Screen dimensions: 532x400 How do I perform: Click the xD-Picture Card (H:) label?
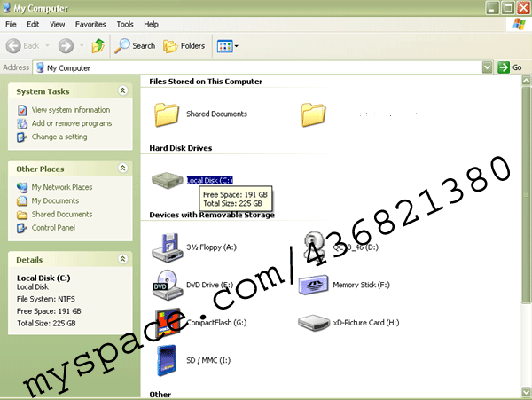366,323
